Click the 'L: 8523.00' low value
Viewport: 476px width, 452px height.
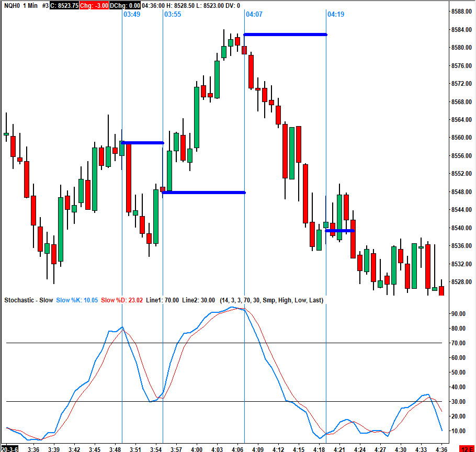pos(209,5)
